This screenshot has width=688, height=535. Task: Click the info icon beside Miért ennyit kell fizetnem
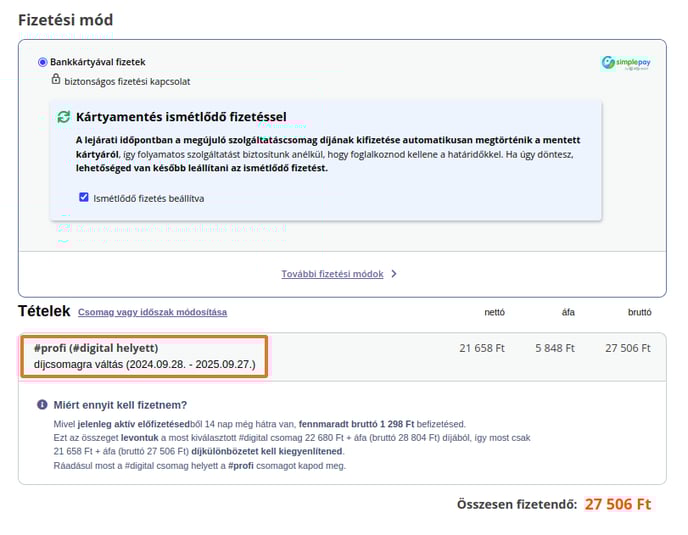coord(42,405)
